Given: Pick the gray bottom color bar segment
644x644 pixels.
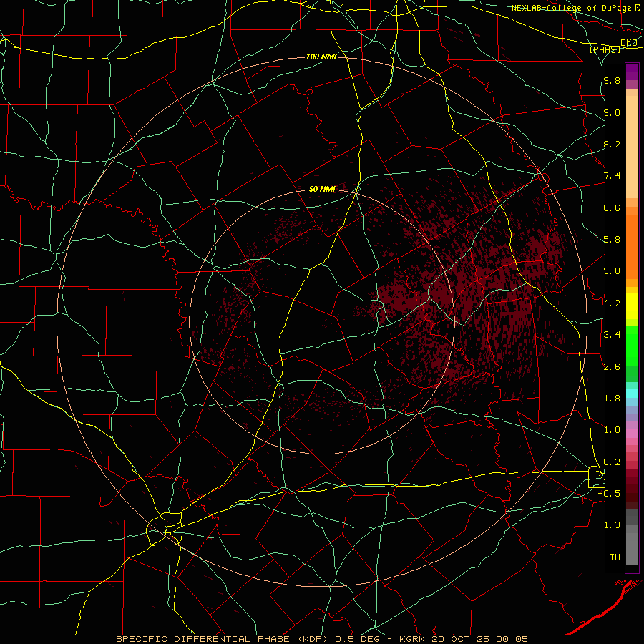Looking at the screenshot, I should (632, 549).
